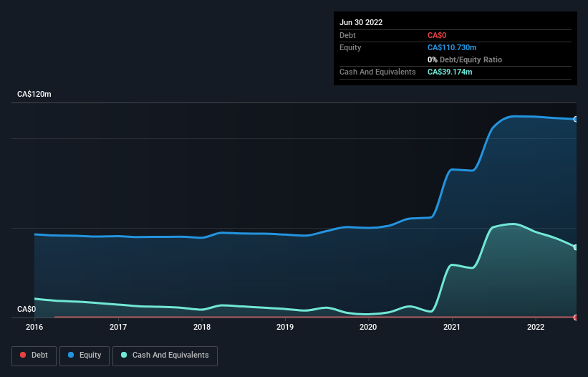The image size is (588, 377).
Task: Click the tooltip Equity row label
Action: [x=350, y=47]
